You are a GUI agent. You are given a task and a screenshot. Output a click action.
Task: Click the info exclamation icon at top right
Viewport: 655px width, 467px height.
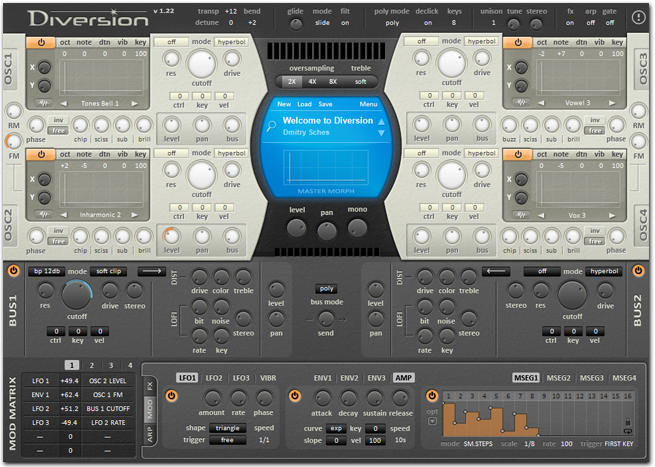point(638,17)
